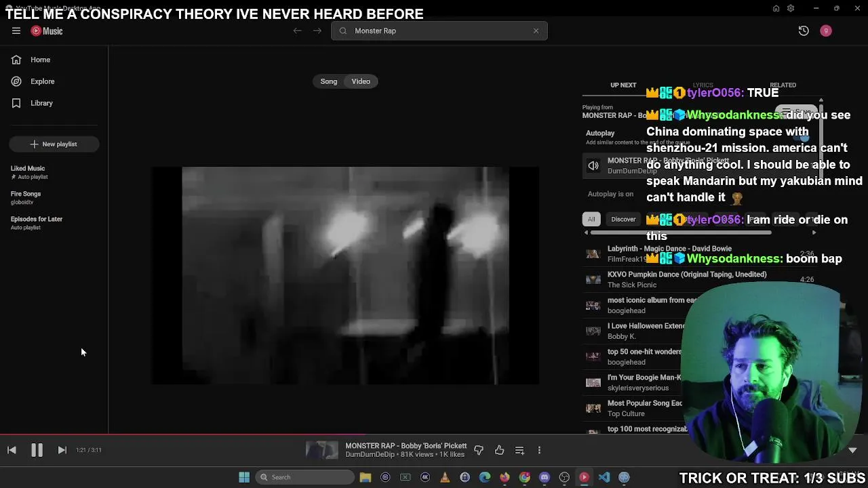Image resolution: width=868 pixels, height=488 pixels.
Task: Select the All filter chip
Action: (x=591, y=219)
